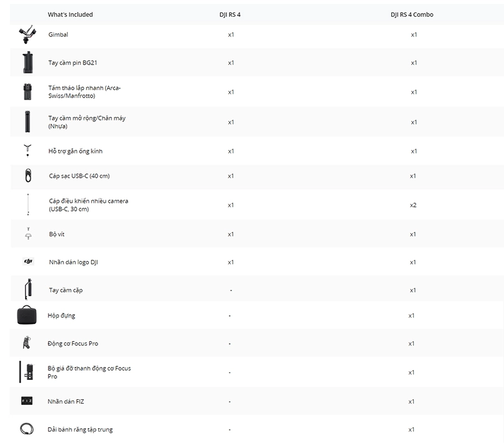
Task: Click the DJI RS 4 Combo column header
Action: click(x=412, y=14)
